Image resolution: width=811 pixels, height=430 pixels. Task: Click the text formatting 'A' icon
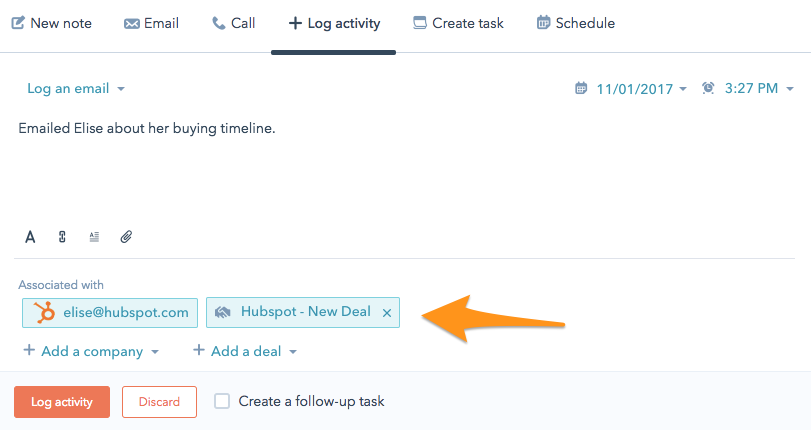[30, 237]
